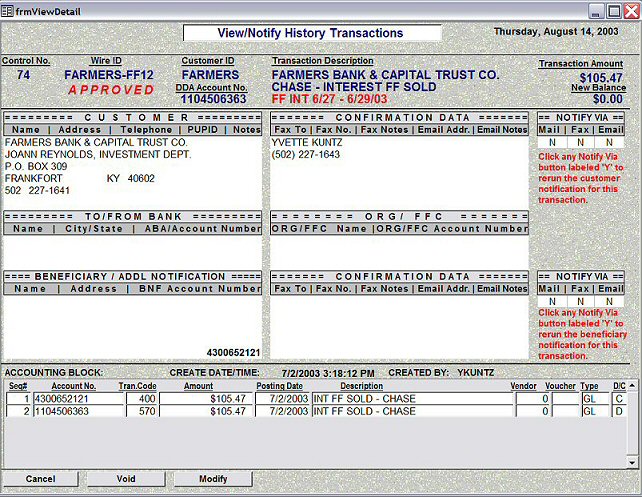This screenshot has width=642, height=497.
Task: Toggle beneficiary Notify Via Email N button
Action: click(x=609, y=301)
